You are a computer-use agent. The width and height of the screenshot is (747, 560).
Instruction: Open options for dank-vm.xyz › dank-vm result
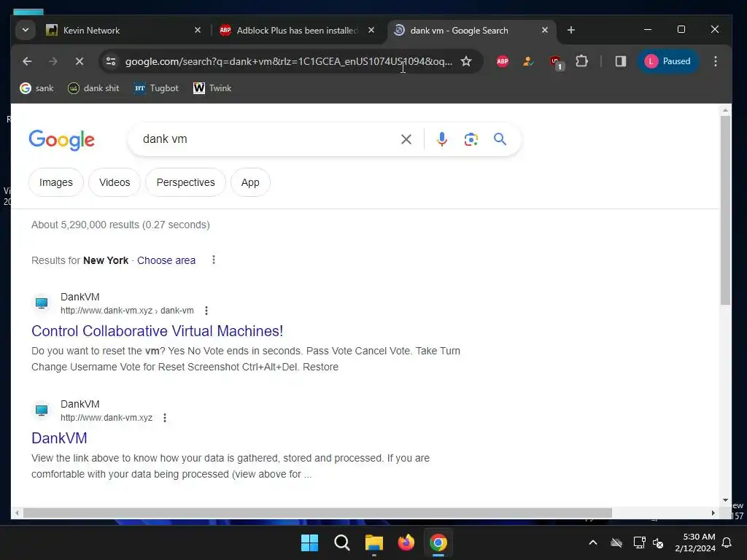click(x=206, y=311)
